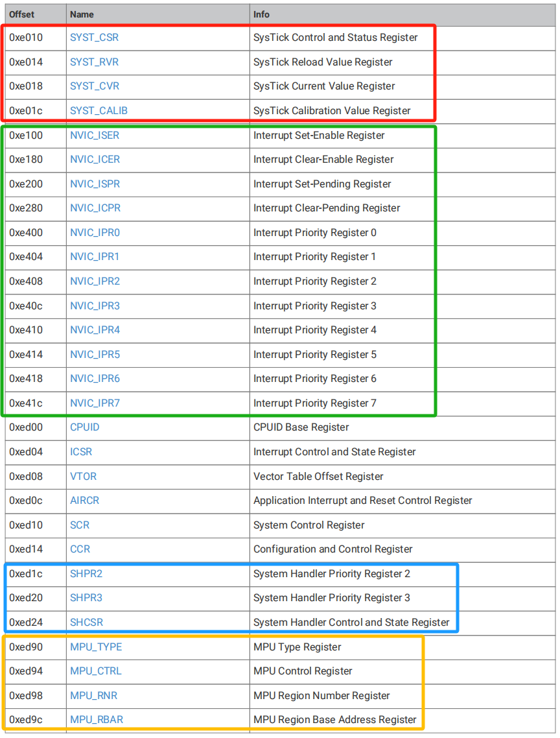Select 'SysTick Reload Value Register' text
Viewport: 560px width, 738px height.
click(x=323, y=62)
